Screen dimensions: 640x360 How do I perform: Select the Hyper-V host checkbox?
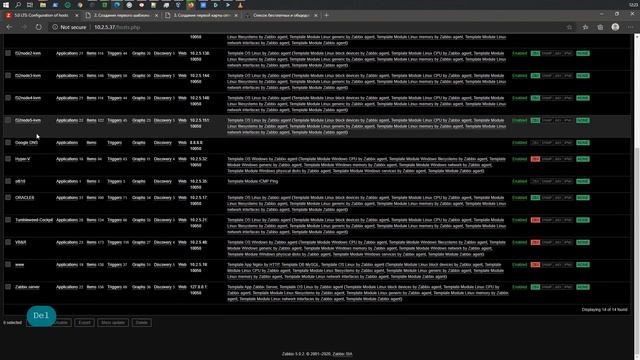(x=8, y=159)
